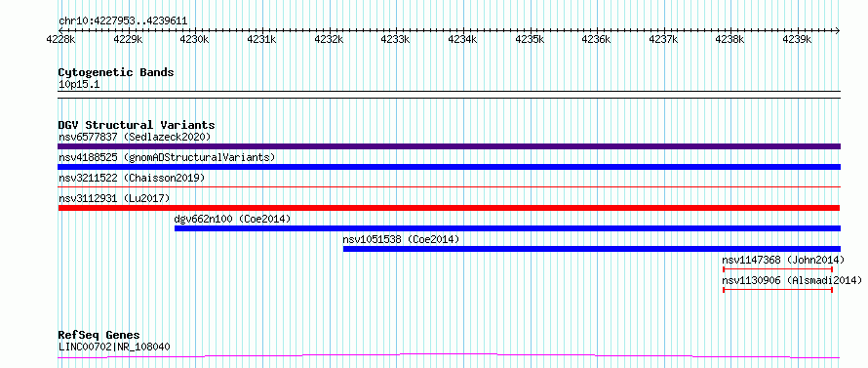Click the thick red nsv3112931 variant bar

(x=449, y=208)
